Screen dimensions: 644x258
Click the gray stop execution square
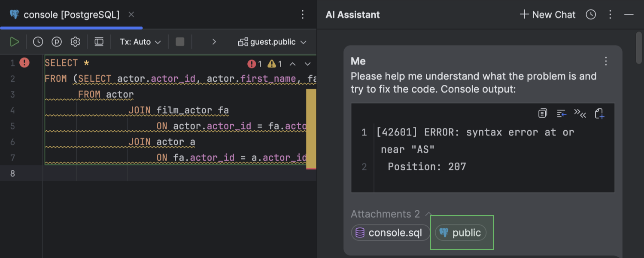(x=180, y=42)
